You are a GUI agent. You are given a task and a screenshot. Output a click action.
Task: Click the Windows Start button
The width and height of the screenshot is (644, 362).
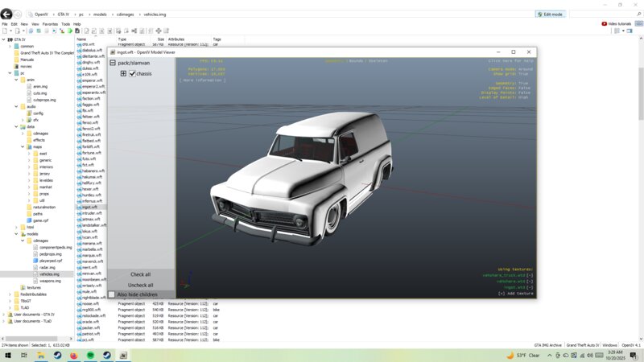(10, 355)
